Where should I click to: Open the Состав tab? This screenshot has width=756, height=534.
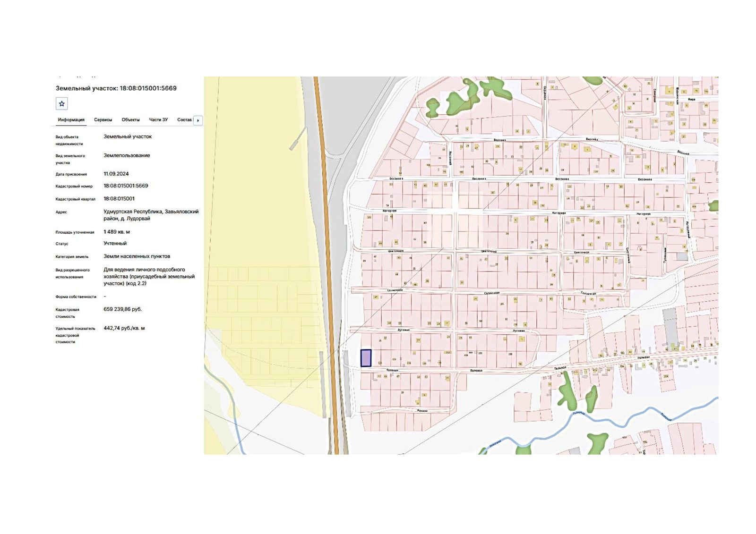(x=184, y=120)
